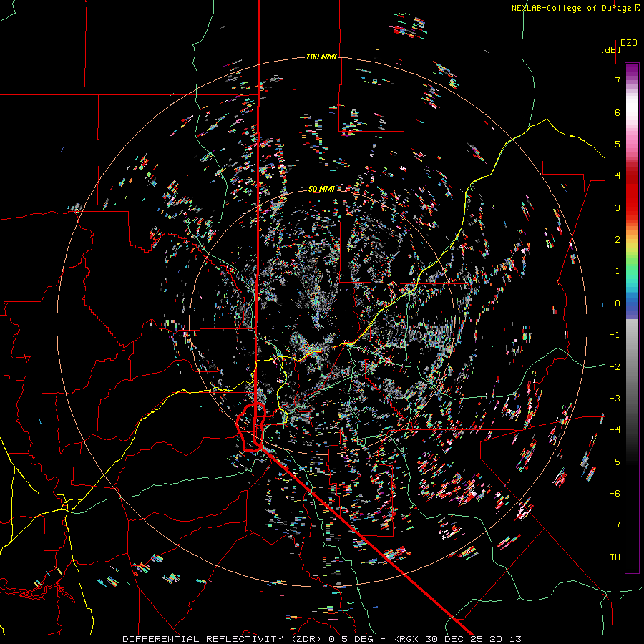The width and height of the screenshot is (644, 644).
Task: Select the -3 value on the scale
Action: point(615,399)
